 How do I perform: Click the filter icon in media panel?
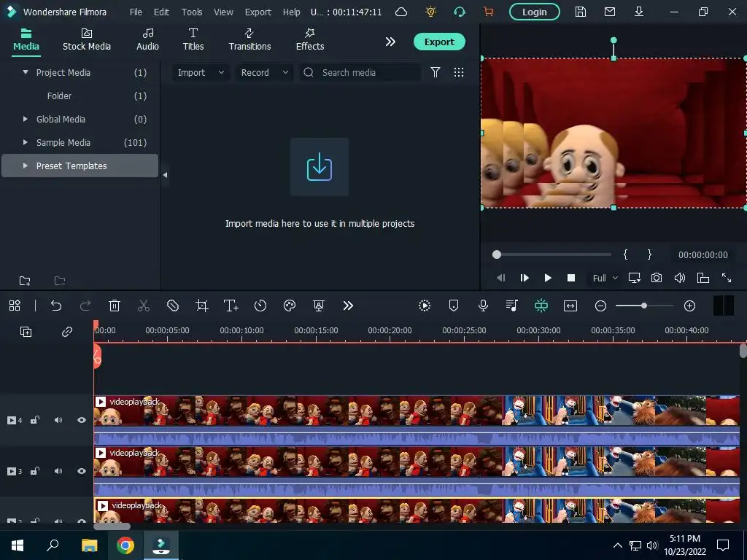tap(436, 72)
